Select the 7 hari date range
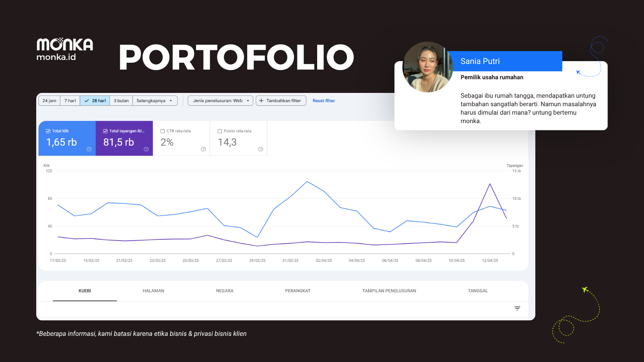Image resolution: width=644 pixels, height=362 pixels. pyautogui.click(x=70, y=101)
